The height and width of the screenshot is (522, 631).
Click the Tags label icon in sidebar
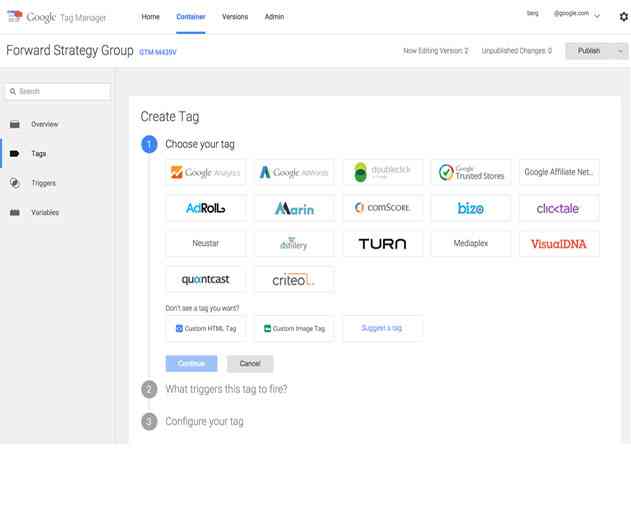coord(14,153)
